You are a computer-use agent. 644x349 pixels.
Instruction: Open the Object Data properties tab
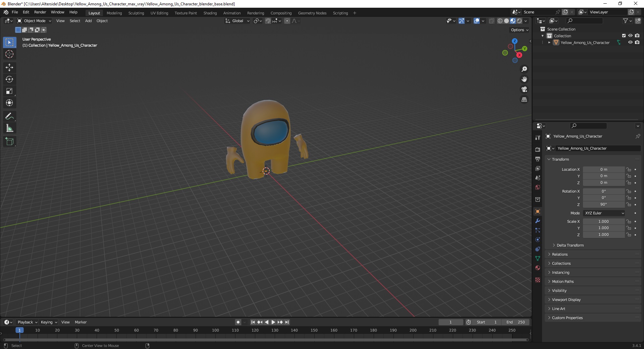538,258
